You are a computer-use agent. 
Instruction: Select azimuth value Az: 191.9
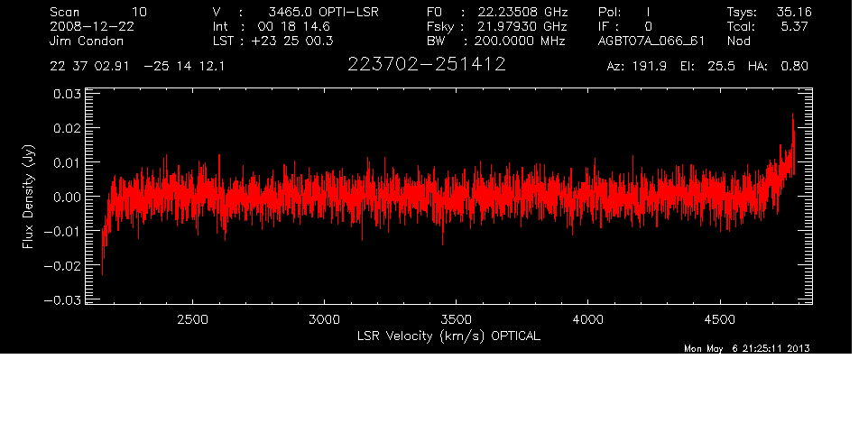click(x=637, y=67)
